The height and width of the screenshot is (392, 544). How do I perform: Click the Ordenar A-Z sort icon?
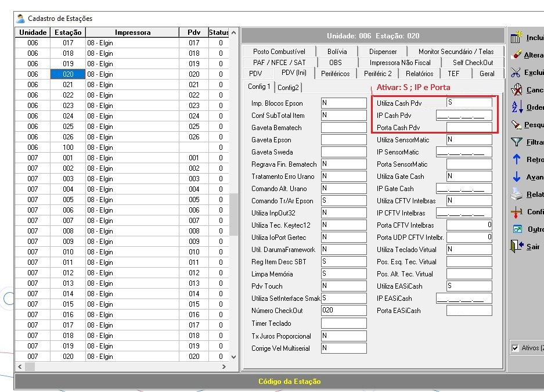click(517, 107)
